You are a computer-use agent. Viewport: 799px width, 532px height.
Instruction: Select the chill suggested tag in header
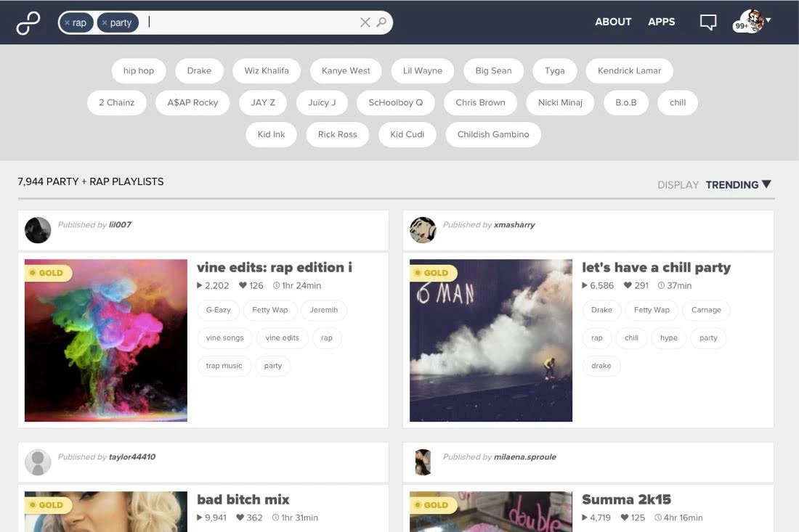coord(678,103)
